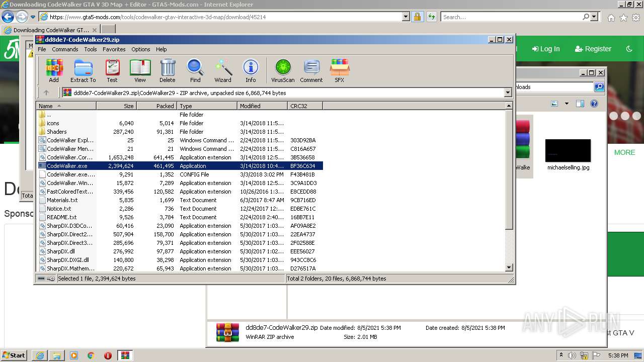Click the address bar security lock icon
644x362 pixels.
point(417,17)
